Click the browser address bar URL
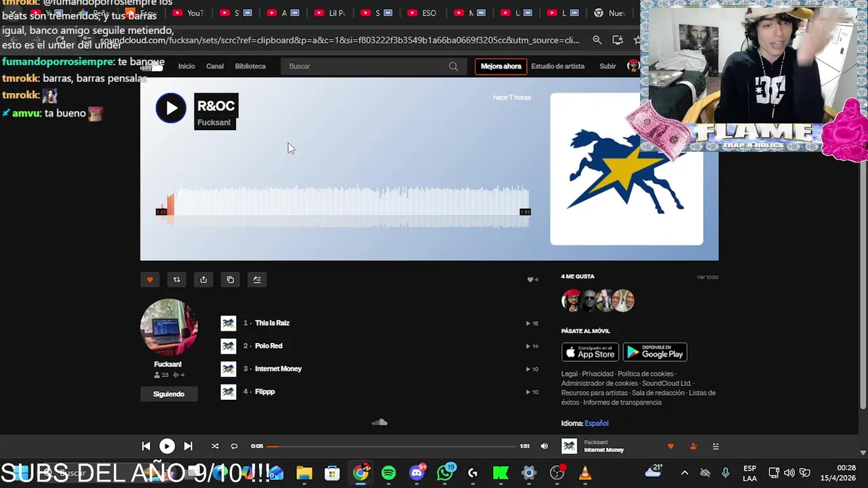 (339, 41)
